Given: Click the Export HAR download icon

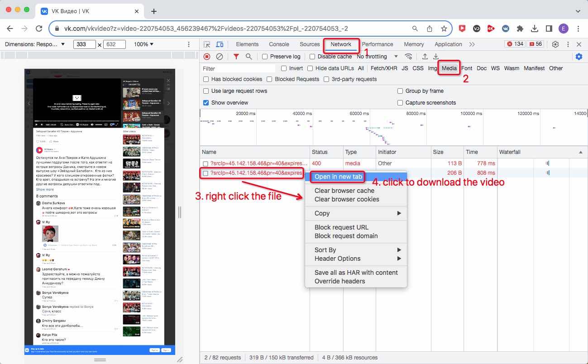Looking at the screenshot, I should [435, 56].
